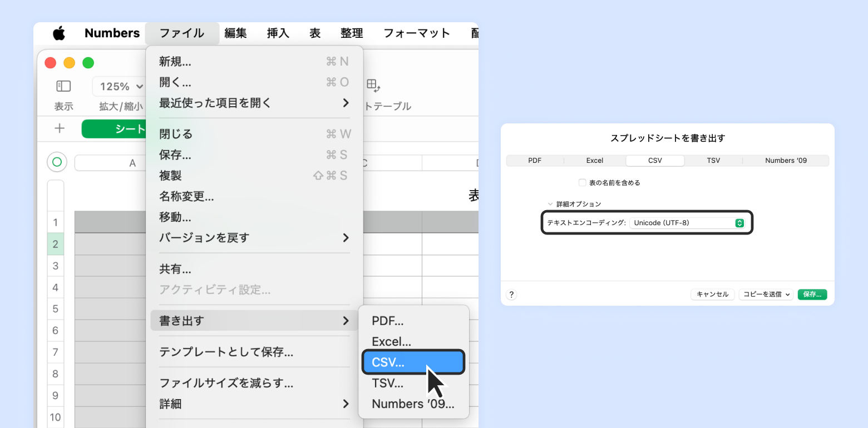Open the 整理 menu
Screen dimensions: 868x428
pyautogui.click(x=352, y=33)
